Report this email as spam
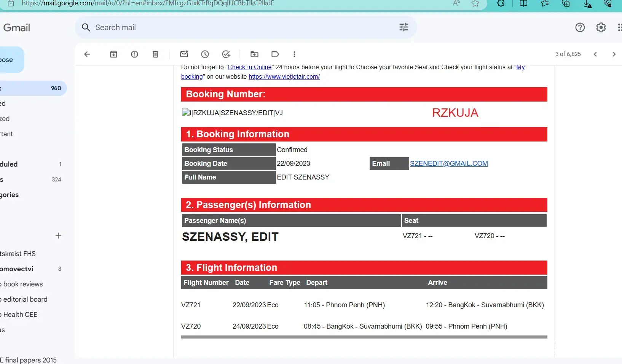Viewport: 622px width, 364px height. [x=134, y=54]
